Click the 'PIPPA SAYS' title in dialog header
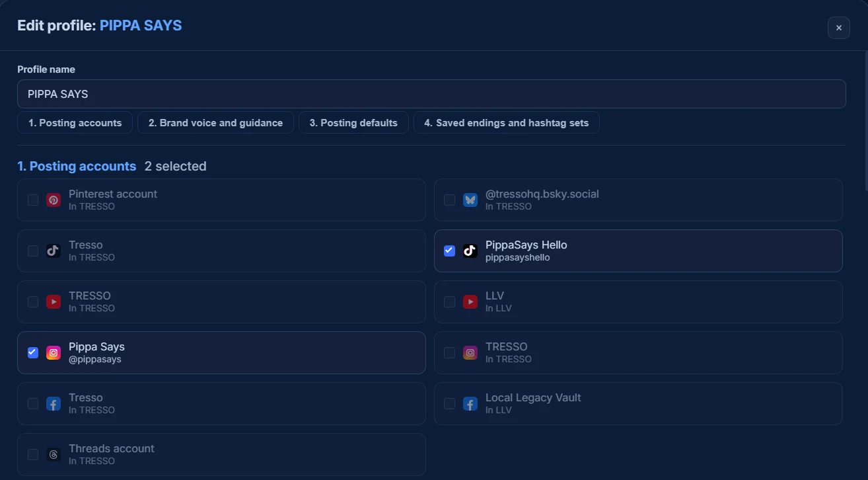 point(141,26)
